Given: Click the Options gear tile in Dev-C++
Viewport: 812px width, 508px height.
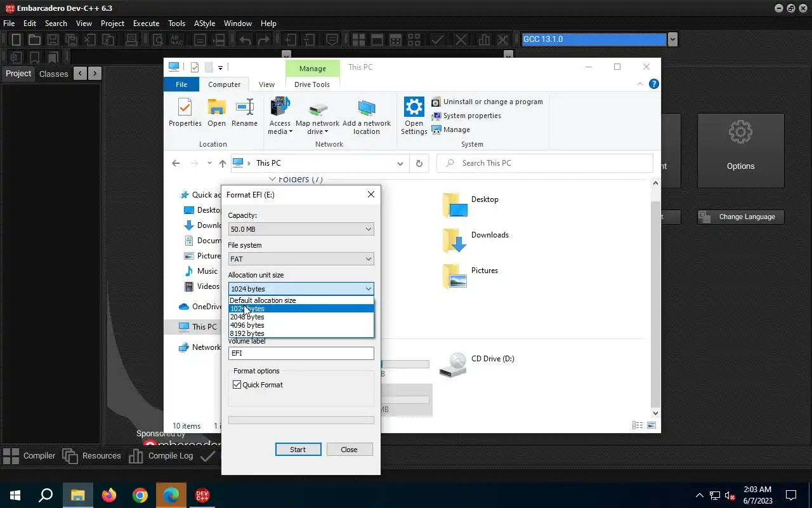Looking at the screenshot, I should click(x=740, y=150).
